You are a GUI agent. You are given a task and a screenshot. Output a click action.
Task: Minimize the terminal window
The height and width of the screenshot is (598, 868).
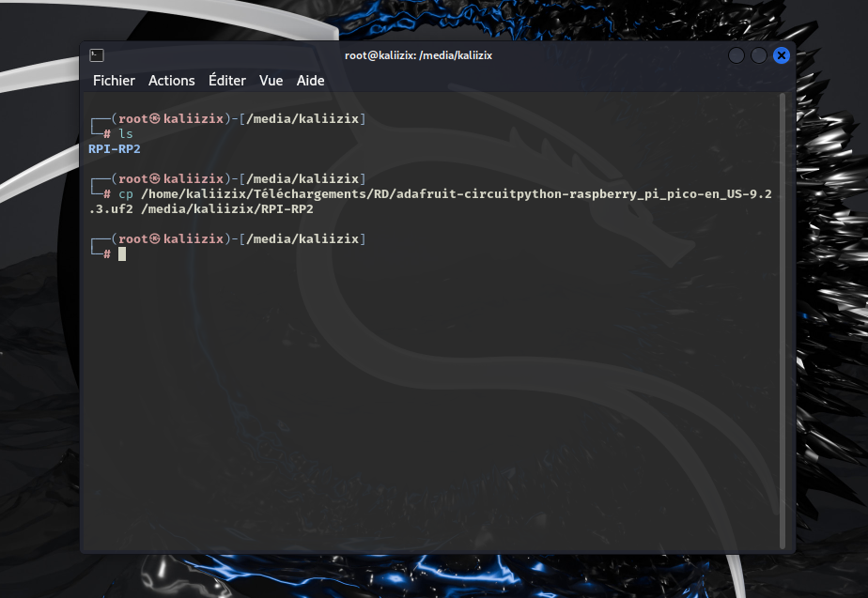tap(736, 55)
